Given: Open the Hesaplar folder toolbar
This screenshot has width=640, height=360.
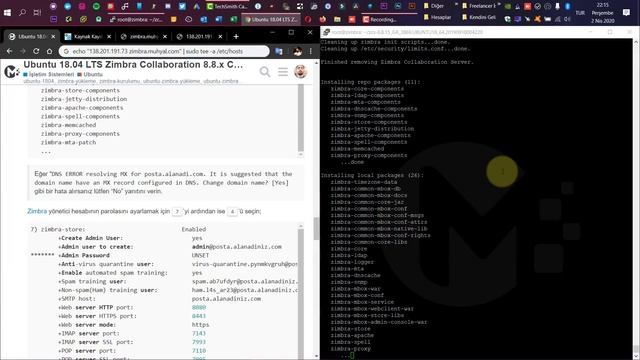Looking at the screenshot, I should pos(437,18).
